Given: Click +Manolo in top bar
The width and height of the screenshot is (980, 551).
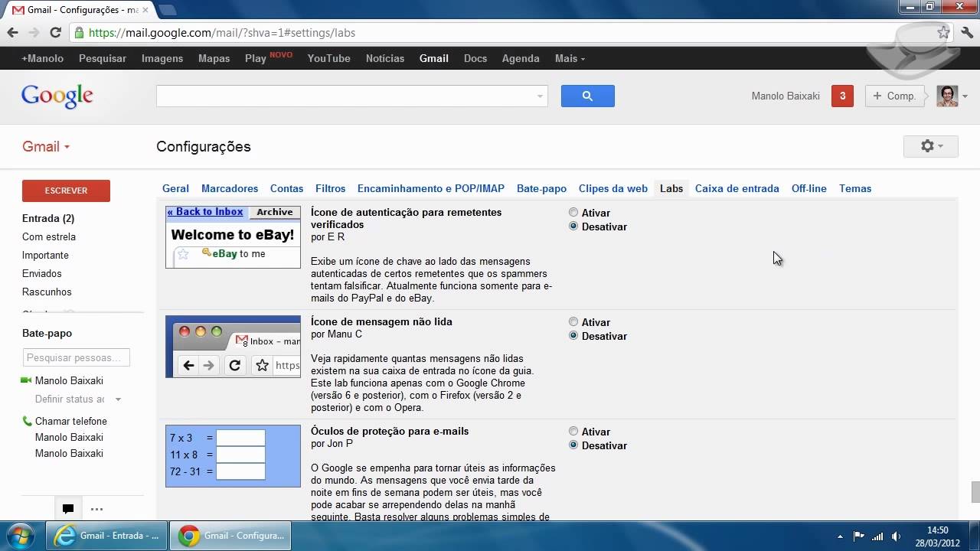Looking at the screenshot, I should pyautogui.click(x=43, y=58).
